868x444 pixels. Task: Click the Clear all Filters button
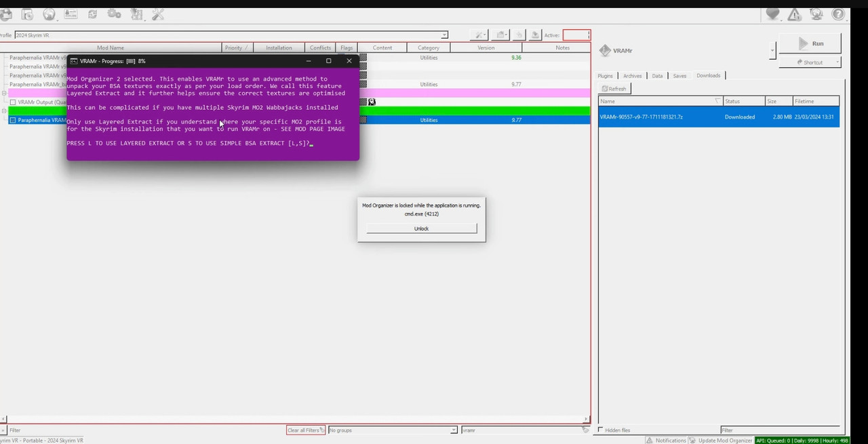click(305, 430)
